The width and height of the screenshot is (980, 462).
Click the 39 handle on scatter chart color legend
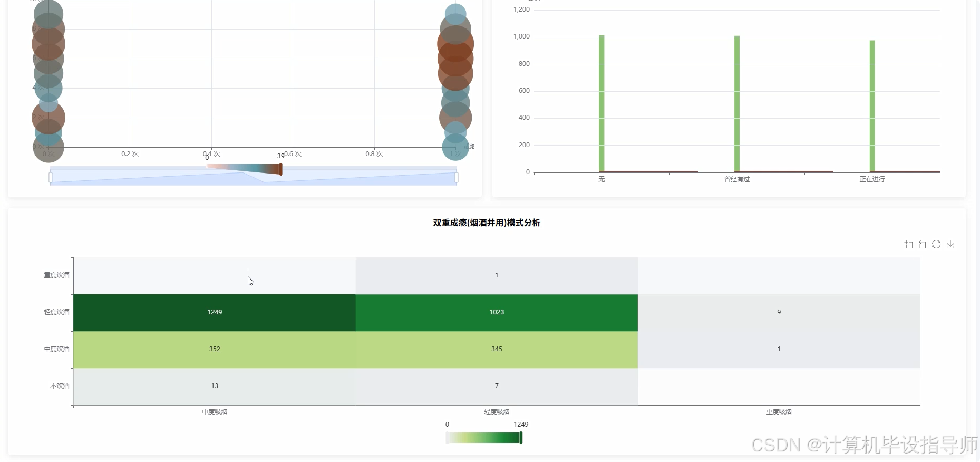(281, 169)
